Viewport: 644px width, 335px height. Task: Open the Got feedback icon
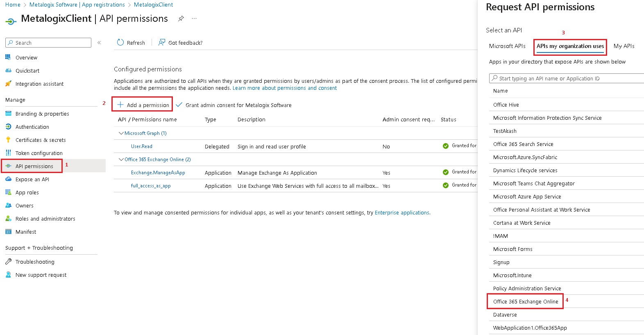point(162,43)
